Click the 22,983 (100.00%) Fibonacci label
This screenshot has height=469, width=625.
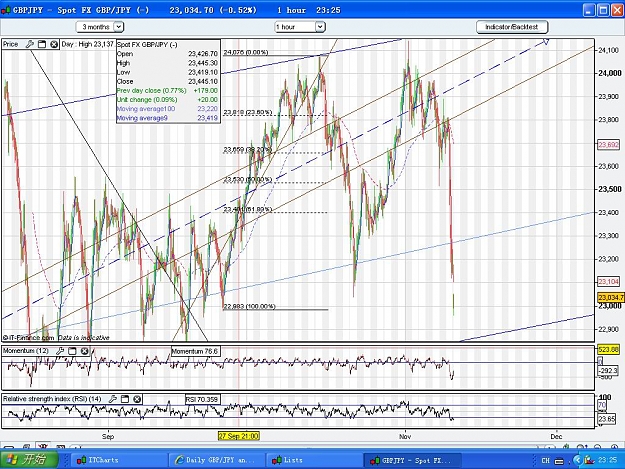(249, 306)
